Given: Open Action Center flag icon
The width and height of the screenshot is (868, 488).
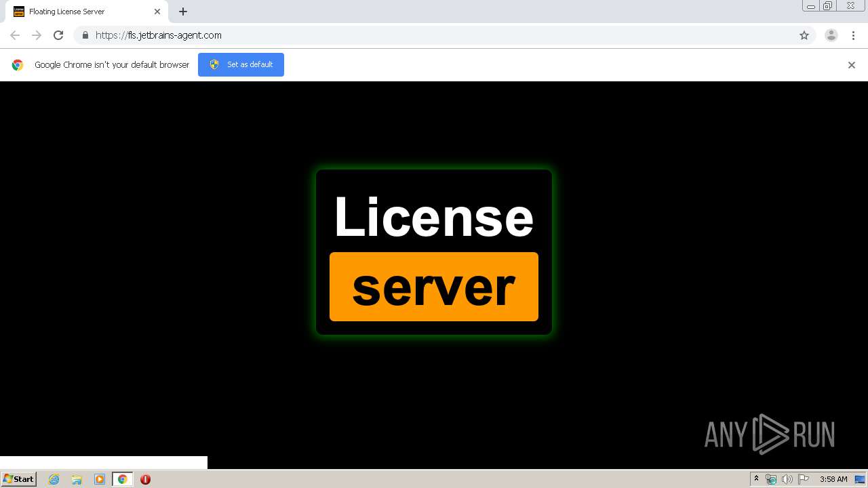Looking at the screenshot, I should tap(804, 479).
